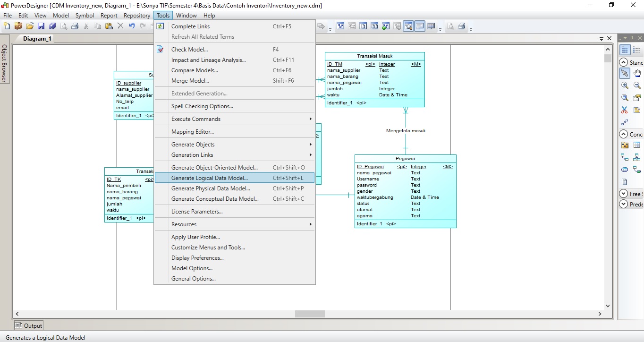Open Print Preview from the toolbar
The width and height of the screenshot is (644, 342).
tap(63, 26)
